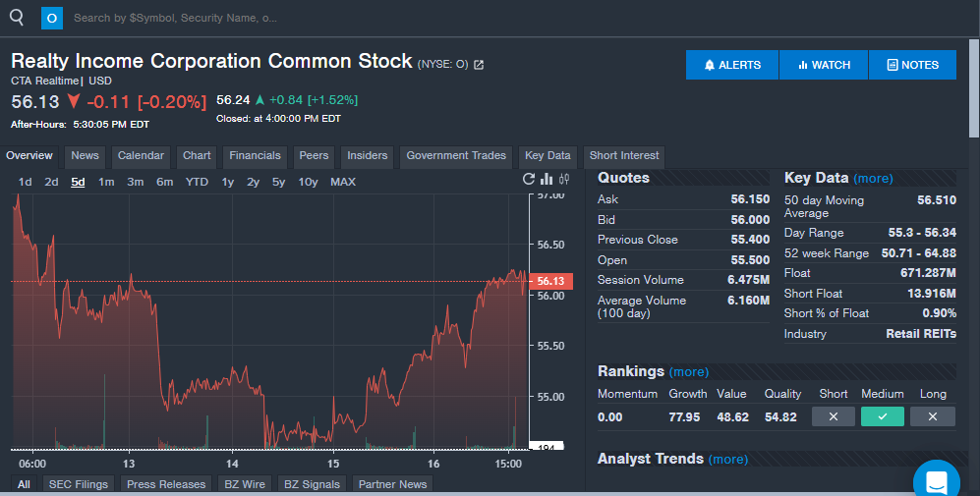Viewport: 980px width, 496px height.
Task: Show MAX chart range
Action: pyautogui.click(x=342, y=182)
